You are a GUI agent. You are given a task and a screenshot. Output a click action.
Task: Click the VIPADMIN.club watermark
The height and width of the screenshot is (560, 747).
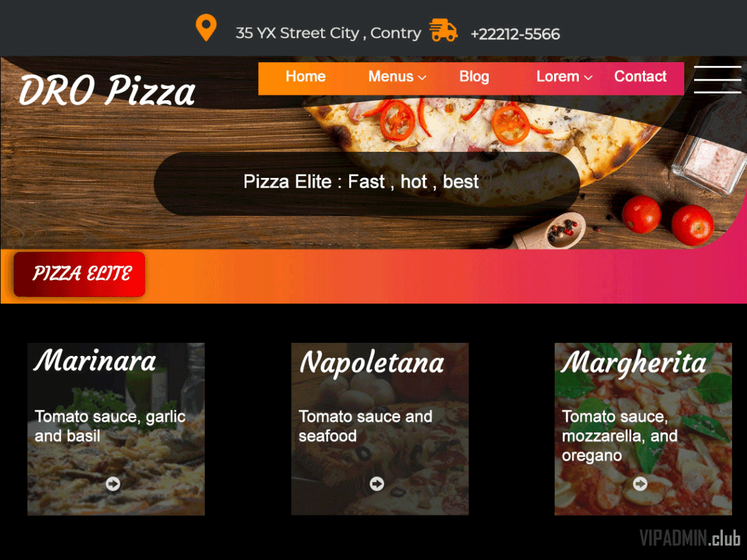[x=690, y=538]
